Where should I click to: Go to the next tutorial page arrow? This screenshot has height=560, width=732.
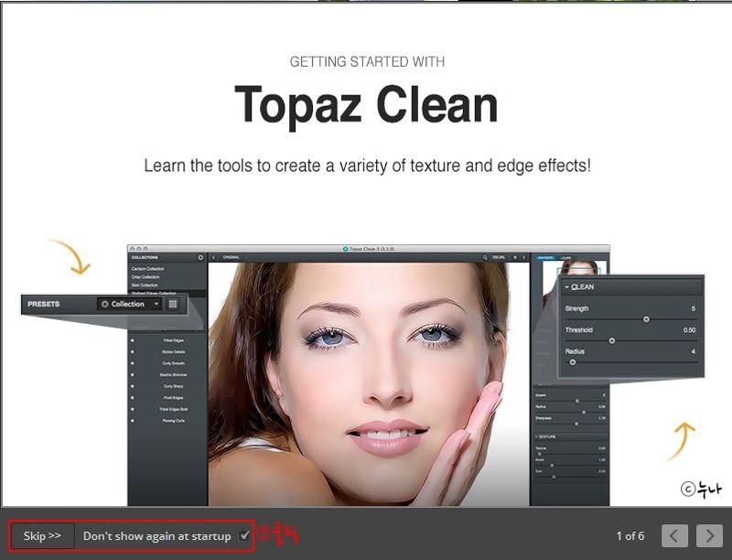[x=709, y=535]
